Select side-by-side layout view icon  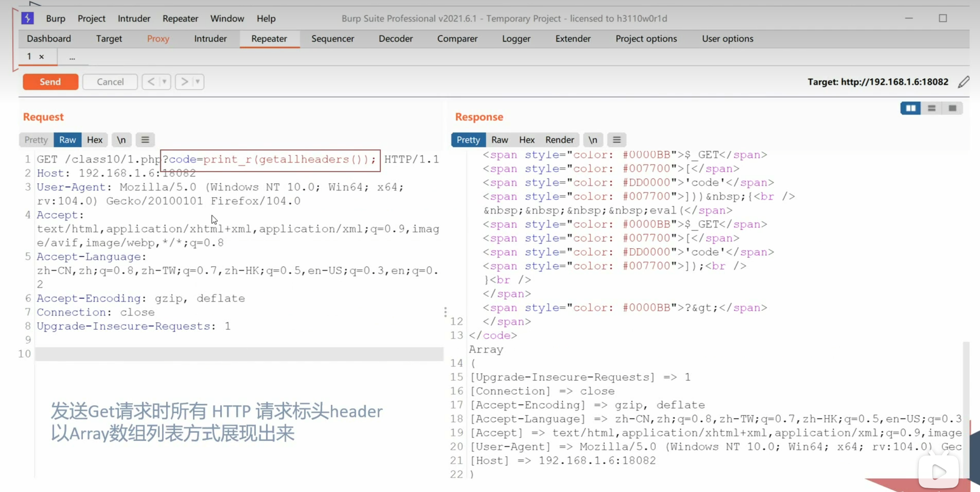point(911,108)
